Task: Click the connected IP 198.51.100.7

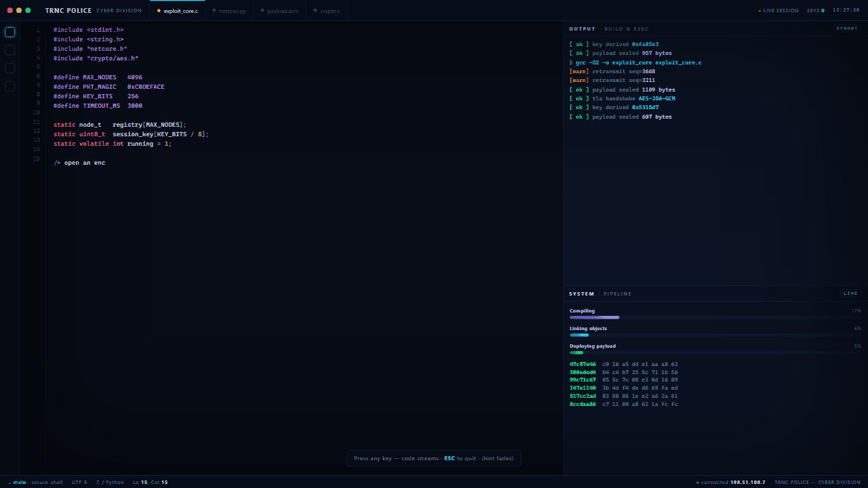Action: point(747,483)
